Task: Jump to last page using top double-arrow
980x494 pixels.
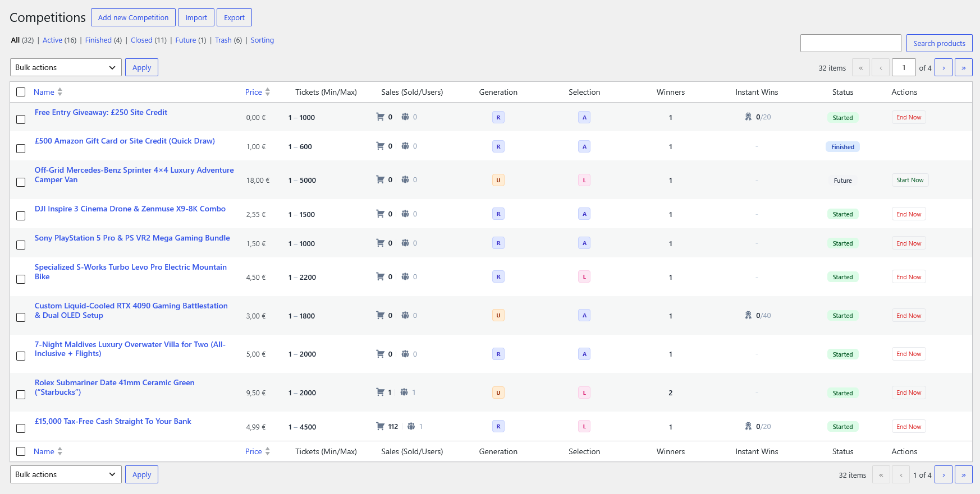Action: pyautogui.click(x=964, y=67)
